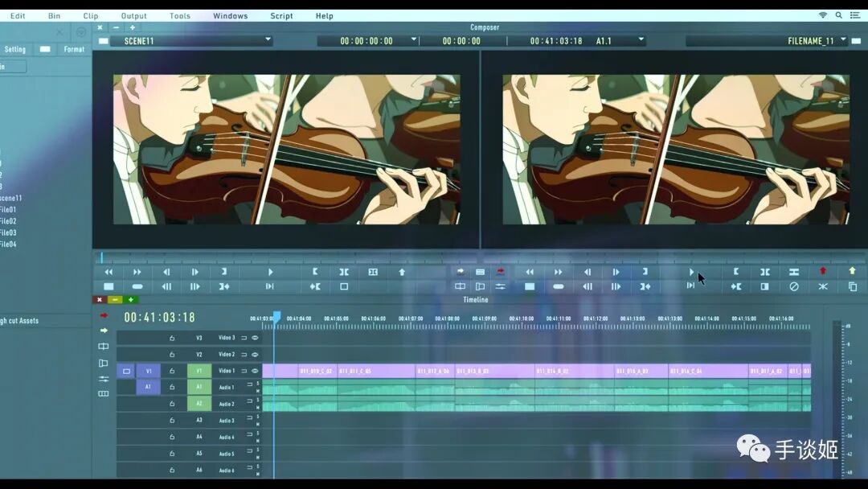Select clip 011_014_B_02 on Video 1

coord(574,371)
